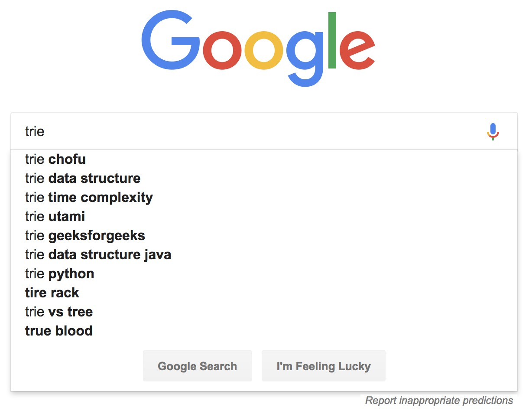Viewport: 532px width, 417px height.
Task: Select the 'trie chofu' suggestion
Action: [x=55, y=160]
